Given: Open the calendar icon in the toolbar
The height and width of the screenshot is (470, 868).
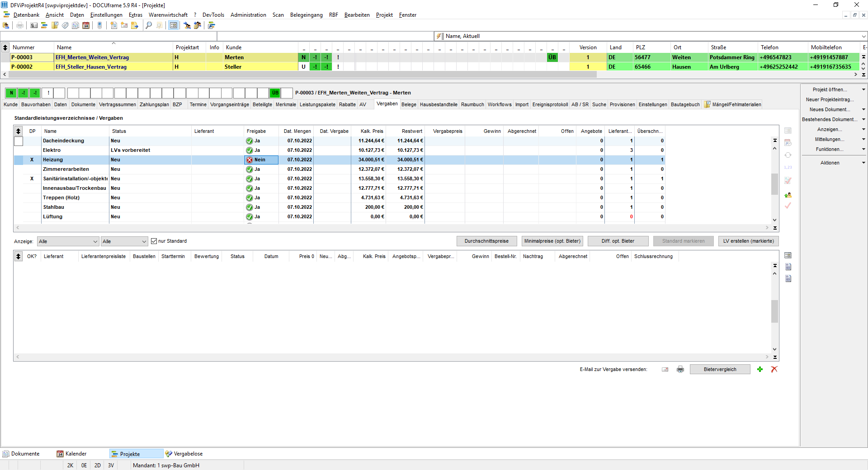Looking at the screenshot, I should click(x=86, y=25).
